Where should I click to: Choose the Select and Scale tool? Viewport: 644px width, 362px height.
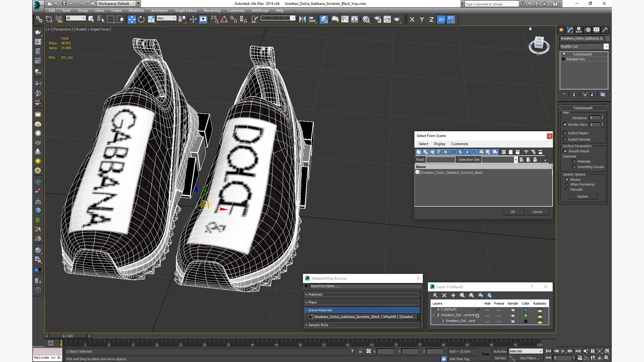[151, 19]
